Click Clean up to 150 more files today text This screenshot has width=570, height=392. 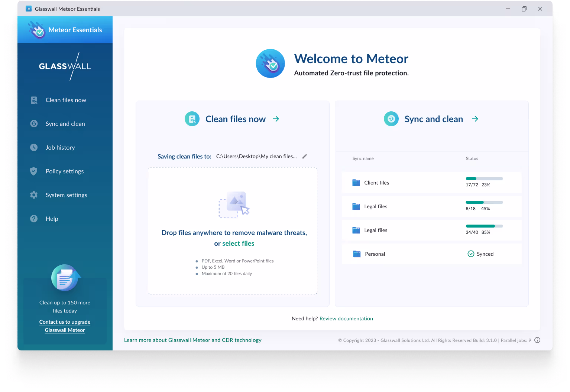click(65, 307)
